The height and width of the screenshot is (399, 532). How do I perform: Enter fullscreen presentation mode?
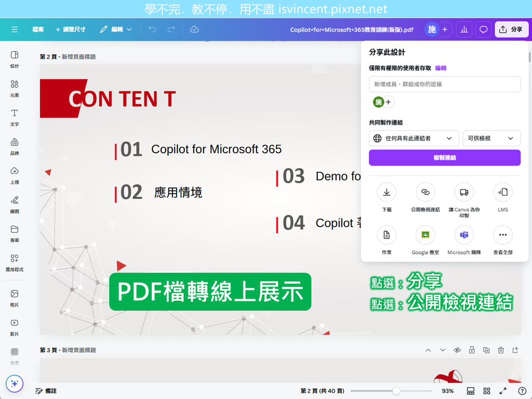tap(503, 391)
